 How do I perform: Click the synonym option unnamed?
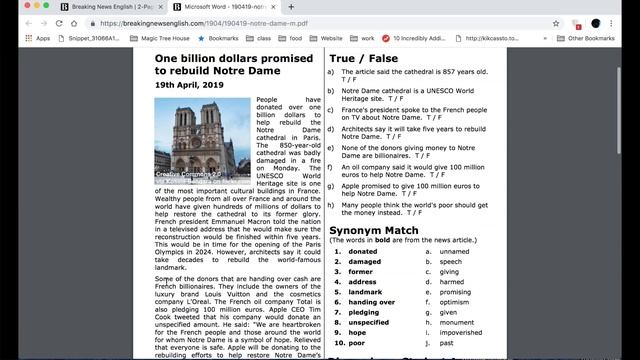[x=454, y=251]
